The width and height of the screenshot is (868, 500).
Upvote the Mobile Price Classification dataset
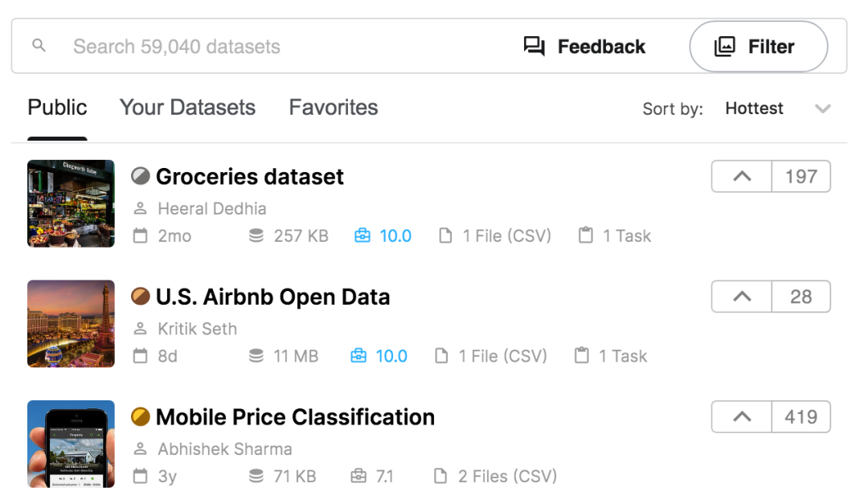pos(742,417)
